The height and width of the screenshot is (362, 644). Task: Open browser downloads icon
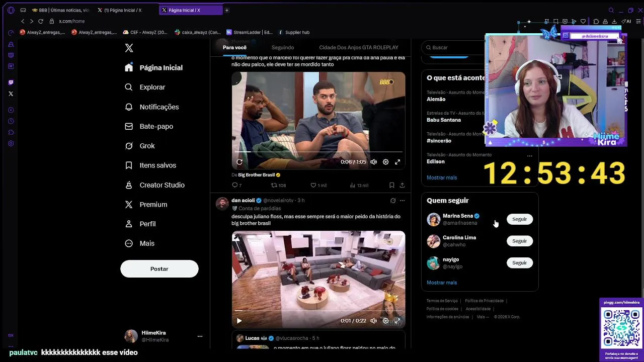point(614,21)
